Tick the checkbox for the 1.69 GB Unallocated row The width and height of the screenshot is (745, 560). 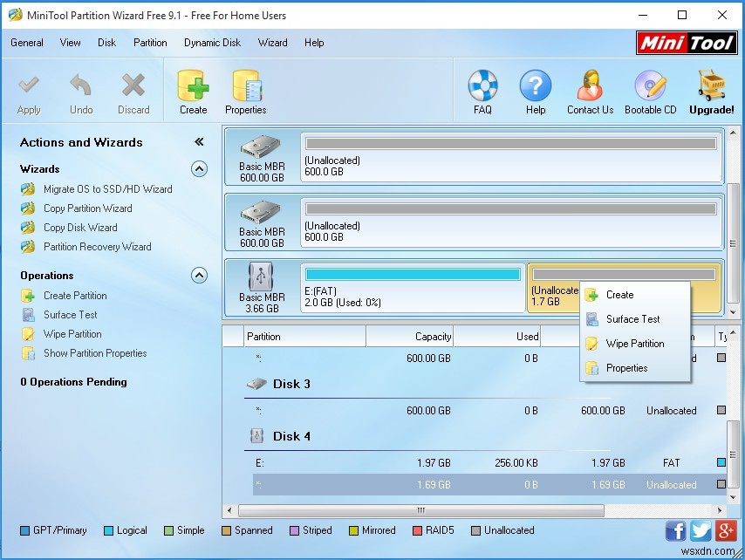pos(721,484)
